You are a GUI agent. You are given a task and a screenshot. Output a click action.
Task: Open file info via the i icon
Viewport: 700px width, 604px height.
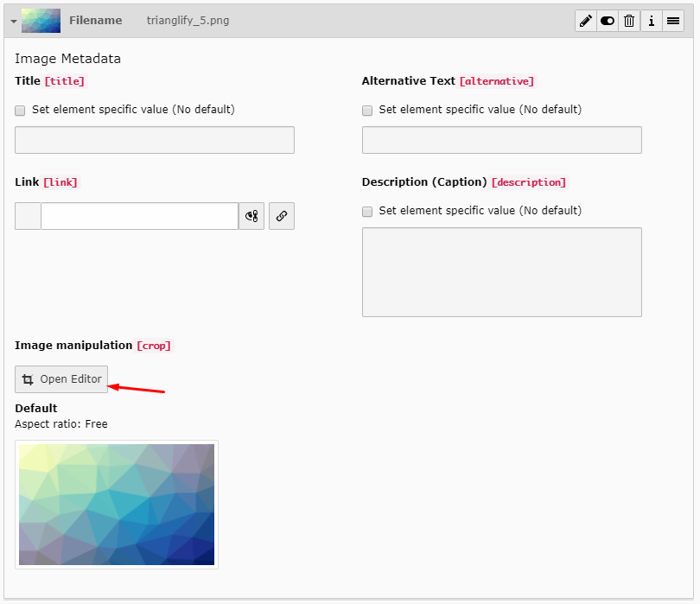point(651,21)
